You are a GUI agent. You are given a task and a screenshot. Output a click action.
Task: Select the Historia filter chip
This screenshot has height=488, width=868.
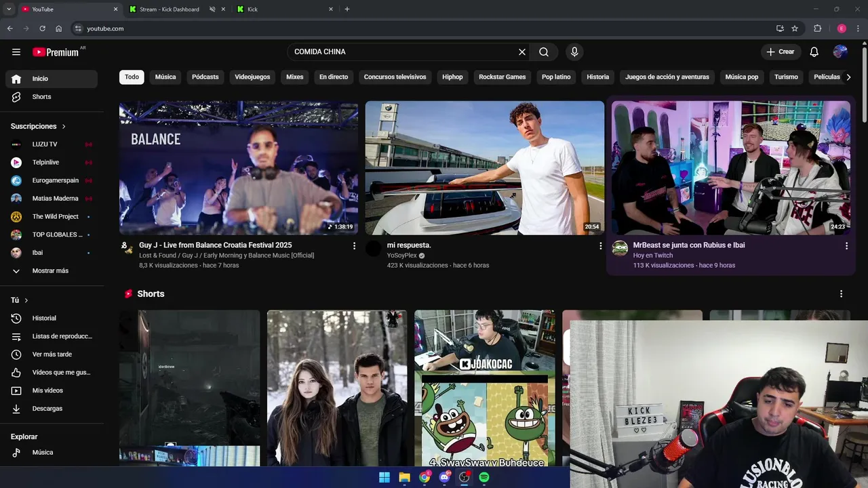(598, 77)
